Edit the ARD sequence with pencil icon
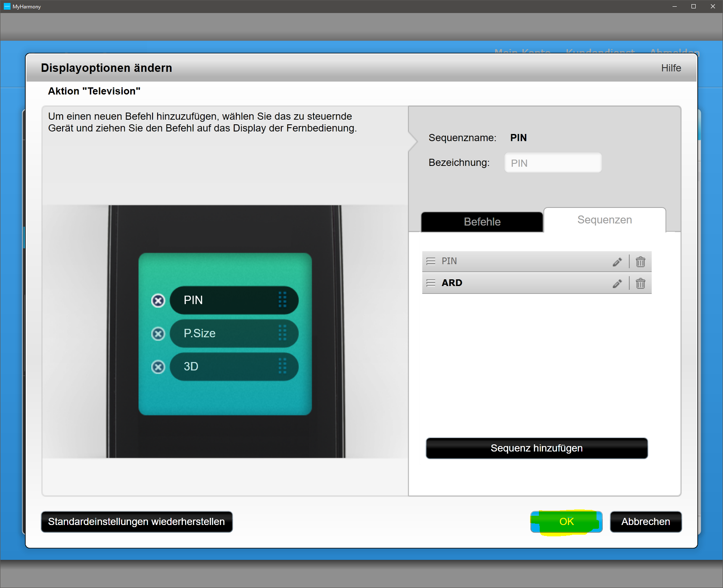The width and height of the screenshot is (723, 588). tap(617, 284)
